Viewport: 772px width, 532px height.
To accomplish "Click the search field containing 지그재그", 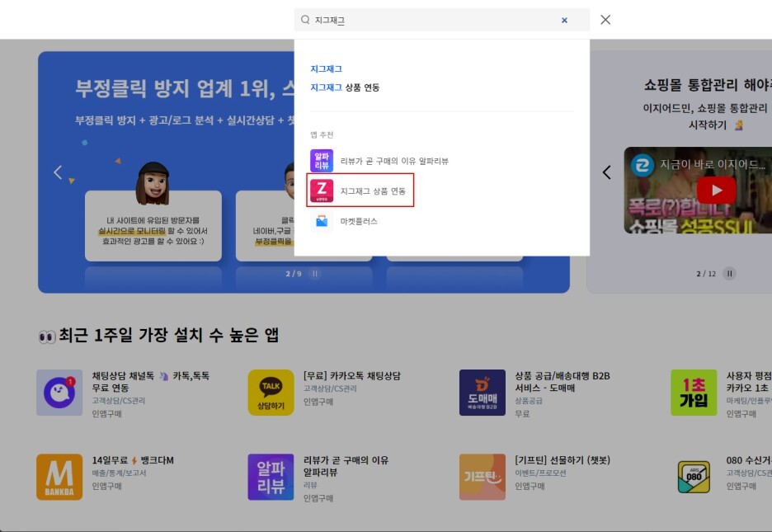I will point(441,20).
